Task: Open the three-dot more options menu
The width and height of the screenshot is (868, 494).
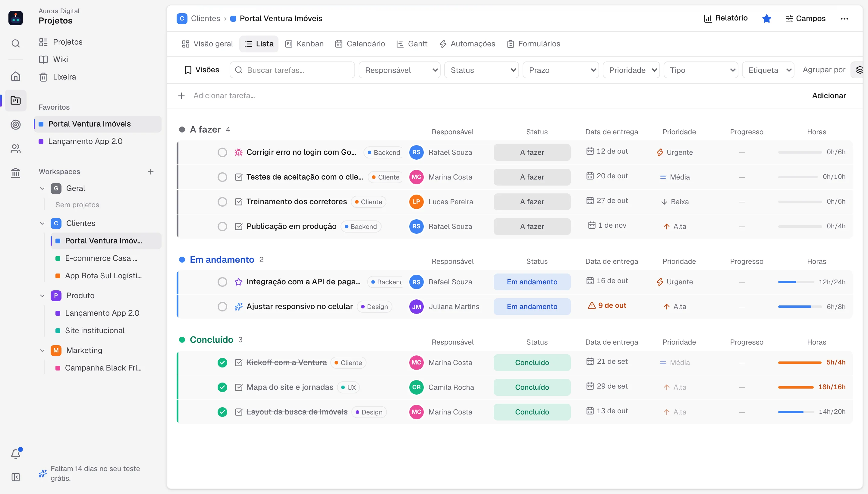Action: tap(844, 18)
